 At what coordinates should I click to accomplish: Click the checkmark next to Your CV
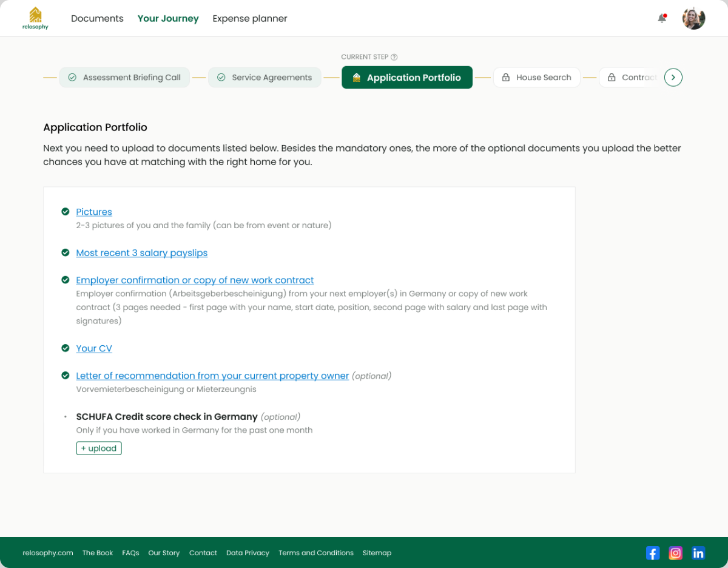(x=65, y=348)
